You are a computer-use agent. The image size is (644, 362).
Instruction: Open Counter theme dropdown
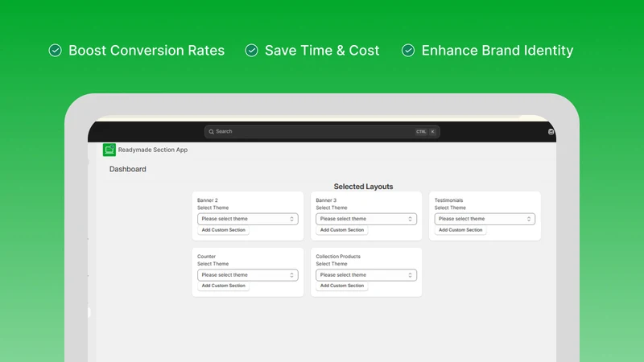(248, 275)
